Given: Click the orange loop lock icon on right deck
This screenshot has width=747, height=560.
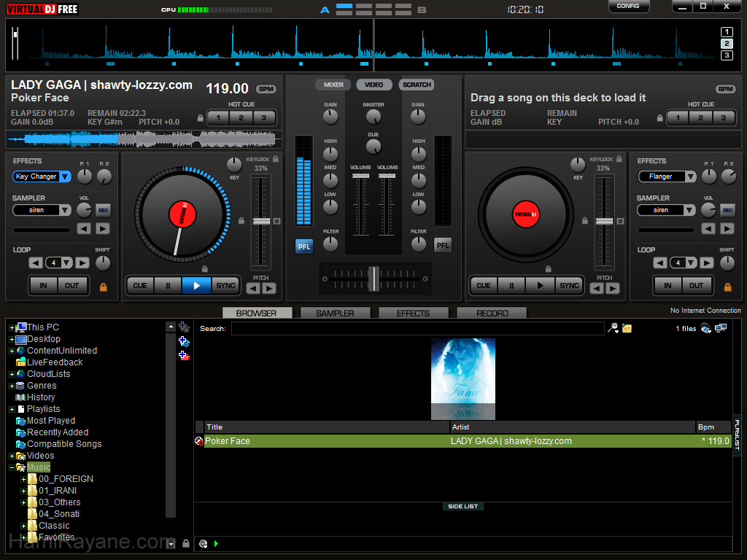Looking at the screenshot, I should (x=727, y=287).
